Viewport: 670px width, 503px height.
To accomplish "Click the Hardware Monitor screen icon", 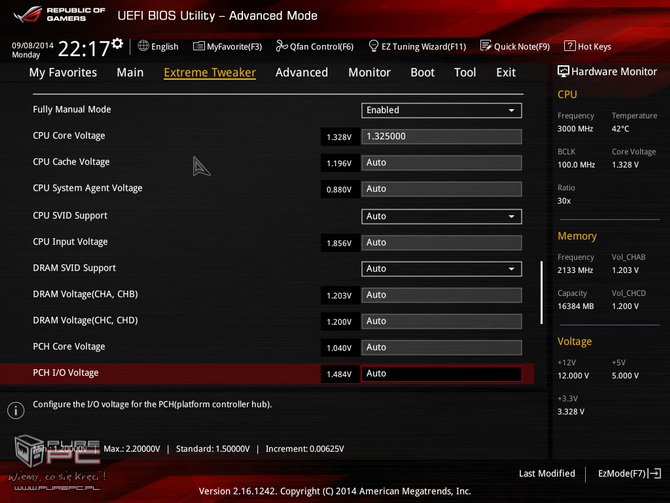I will [563, 71].
